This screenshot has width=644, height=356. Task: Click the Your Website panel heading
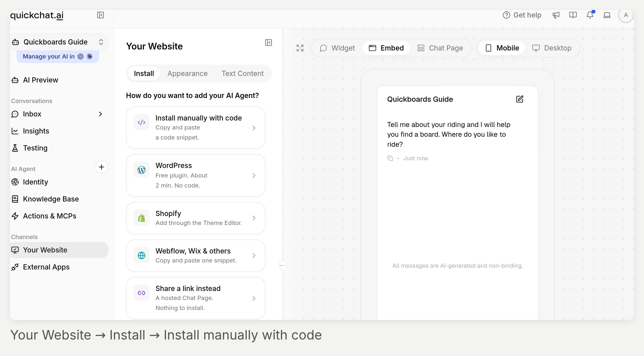pos(154,46)
